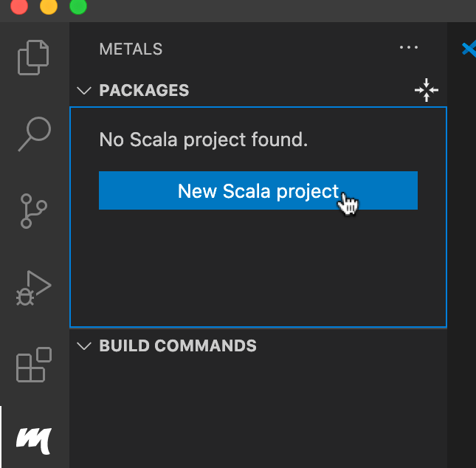Viewport: 476px width, 468px height.
Task: Click the PACKAGES section header label
Action: coord(144,91)
